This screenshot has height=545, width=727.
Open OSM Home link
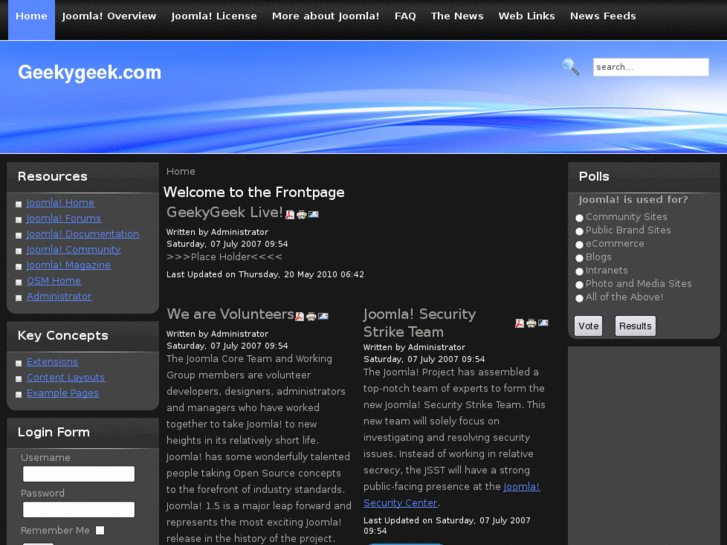[54, 281]
